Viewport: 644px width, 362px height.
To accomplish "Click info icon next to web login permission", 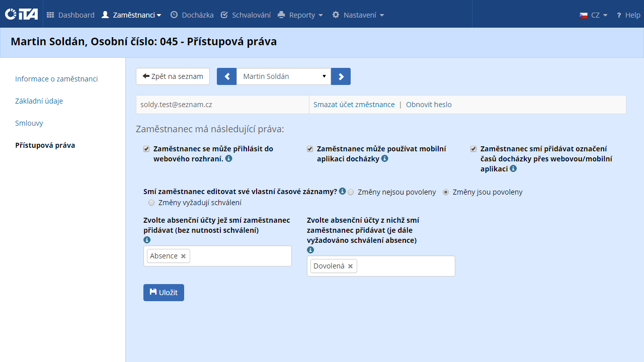I will pyautogui.click(x=229, y=159).
